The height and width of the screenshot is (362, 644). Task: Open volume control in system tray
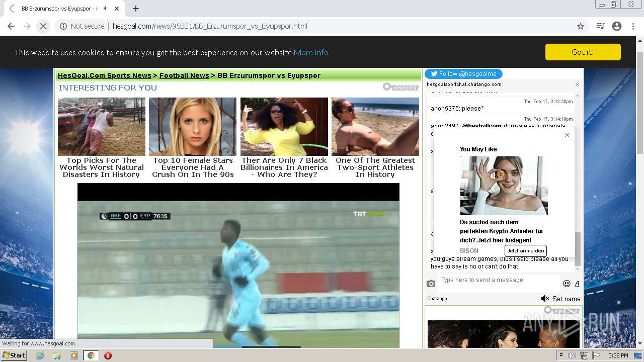click(572, 355)
